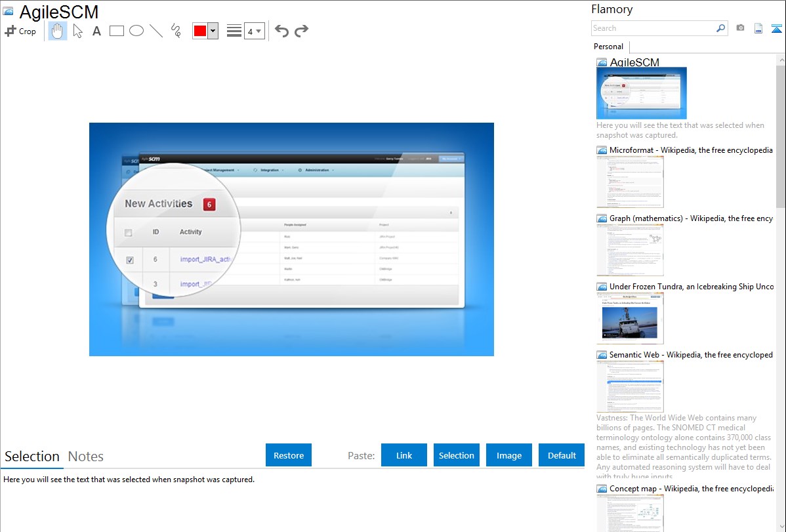Click the Concept map thumbnail
786x532 pixels.
(x=630, y=513)
